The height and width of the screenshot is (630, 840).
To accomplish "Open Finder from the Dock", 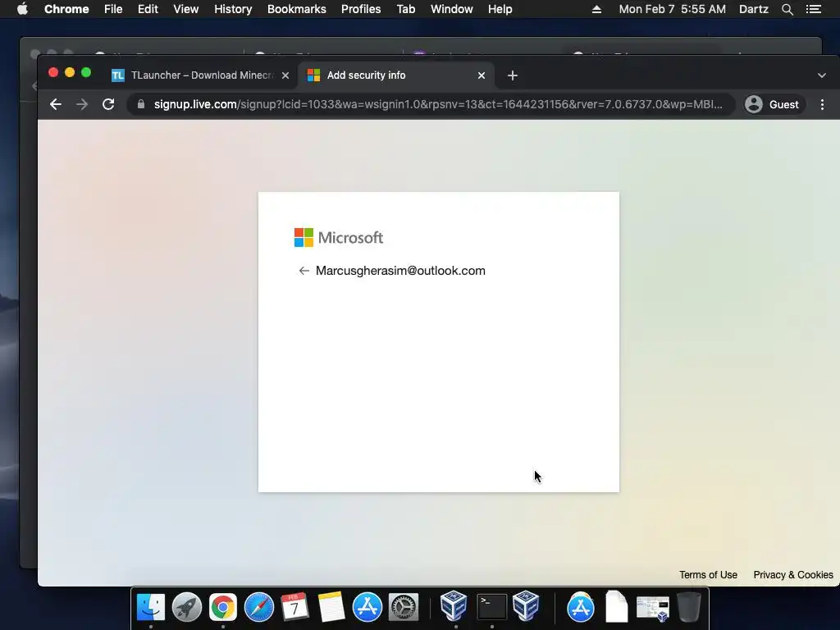I will pyautogui.click(x=151, y=607).
